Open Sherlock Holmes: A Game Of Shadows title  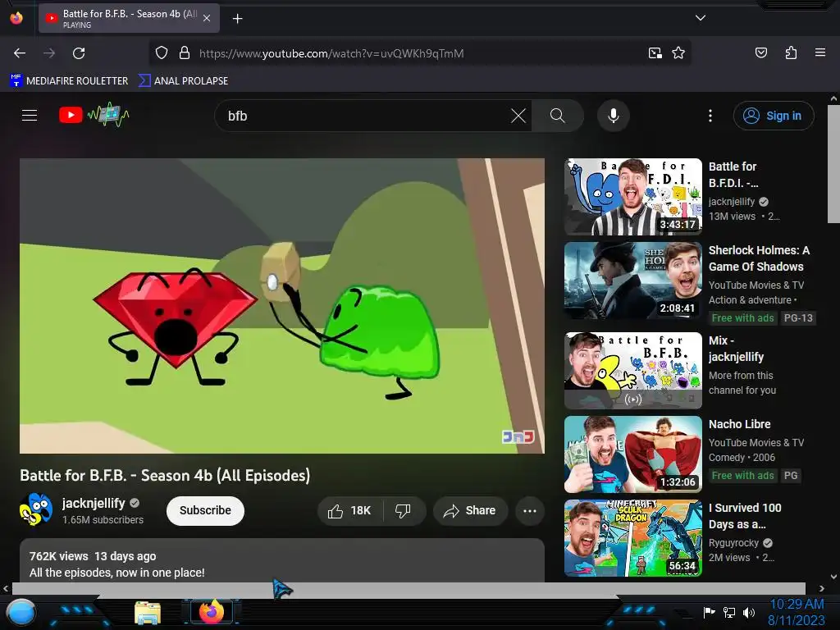click(759, 258)
